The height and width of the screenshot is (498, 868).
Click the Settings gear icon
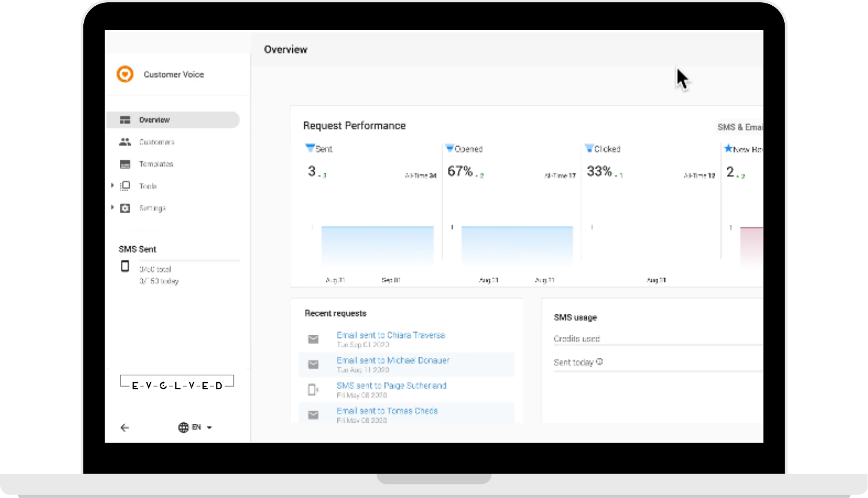click(125, 208)
